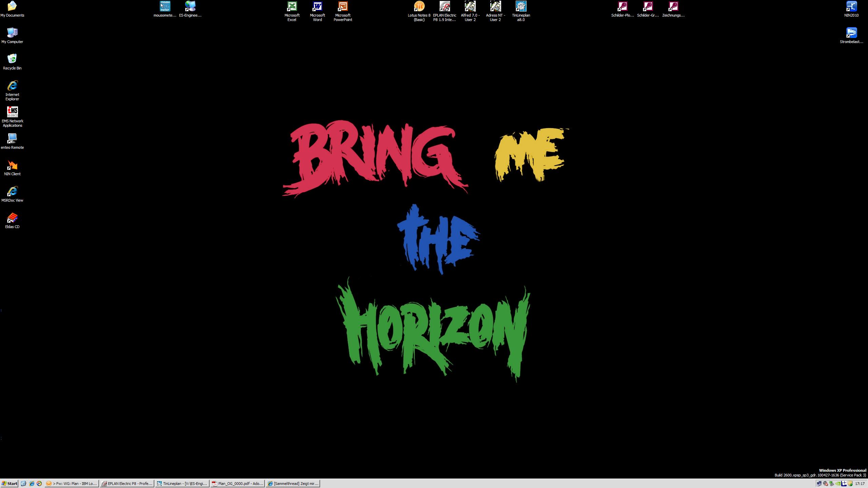This screenshot has height=488, width=868.
Task: Launch Windows Media Player from Quick Launch
Action: (x=39, y=484)
